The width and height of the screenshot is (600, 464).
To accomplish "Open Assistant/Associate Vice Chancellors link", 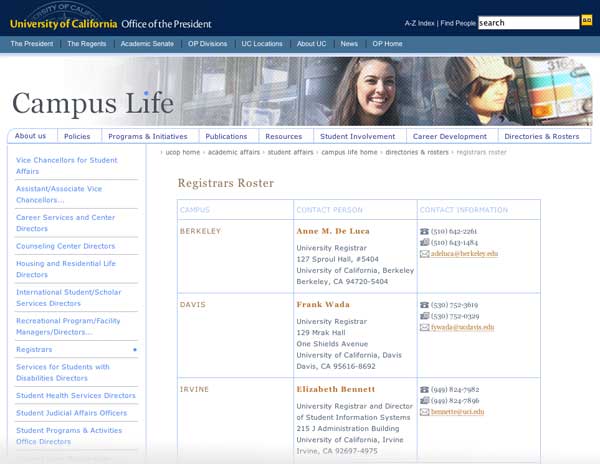I will 59,194.
